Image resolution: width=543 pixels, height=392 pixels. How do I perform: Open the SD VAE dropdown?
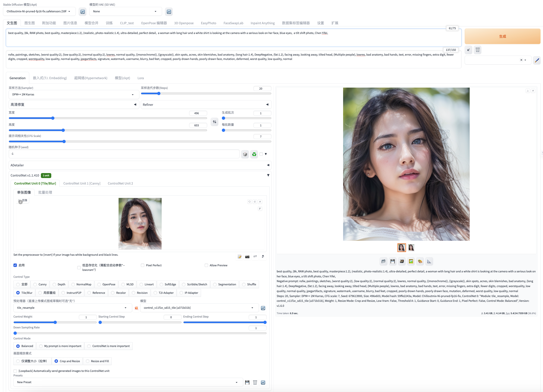click(x=125, y=11)
